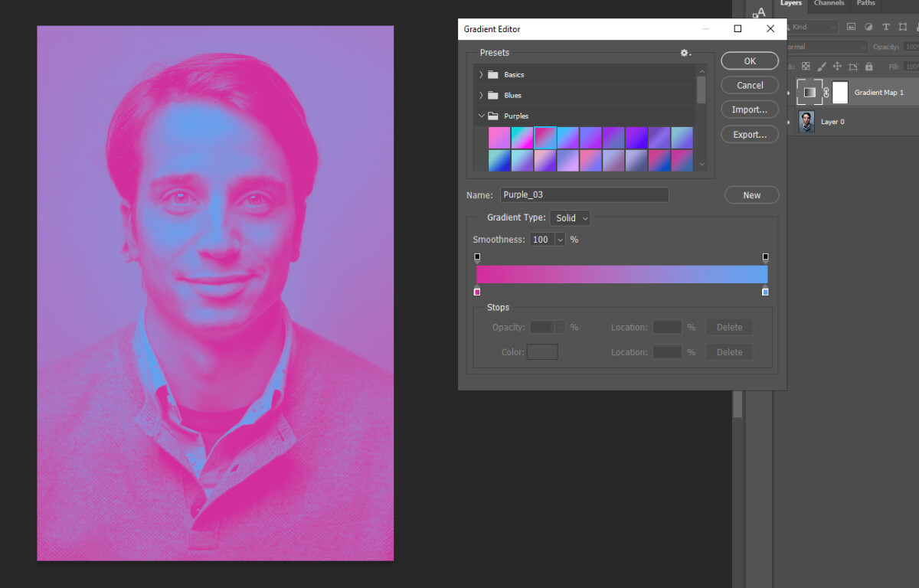Screen dimensions: 919x588
Task: Open the Gradient Type dropdown
Action: click(570, 217)
